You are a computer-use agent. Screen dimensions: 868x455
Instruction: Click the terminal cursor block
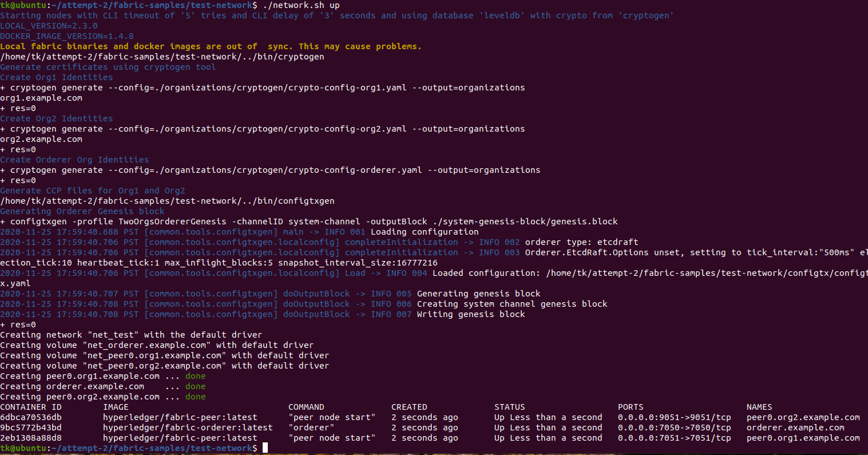coord(264,448)
